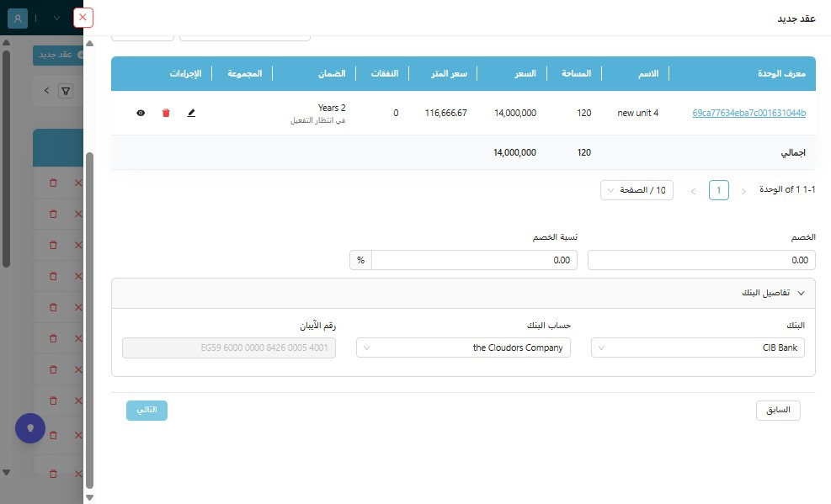Select total area 120 in اجمالي row
This screenshot has width=831, height=504.
coord(584,152)
